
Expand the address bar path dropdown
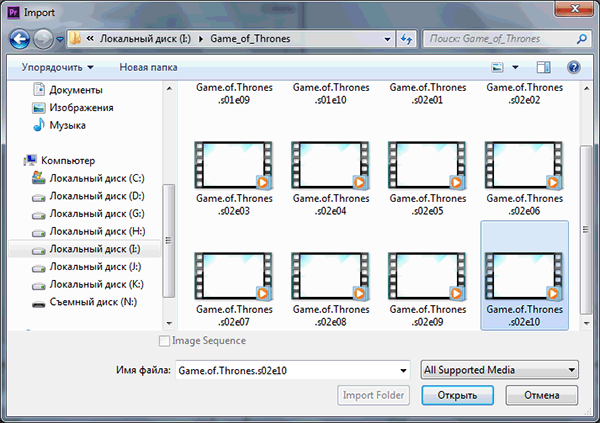pos(387,39)
